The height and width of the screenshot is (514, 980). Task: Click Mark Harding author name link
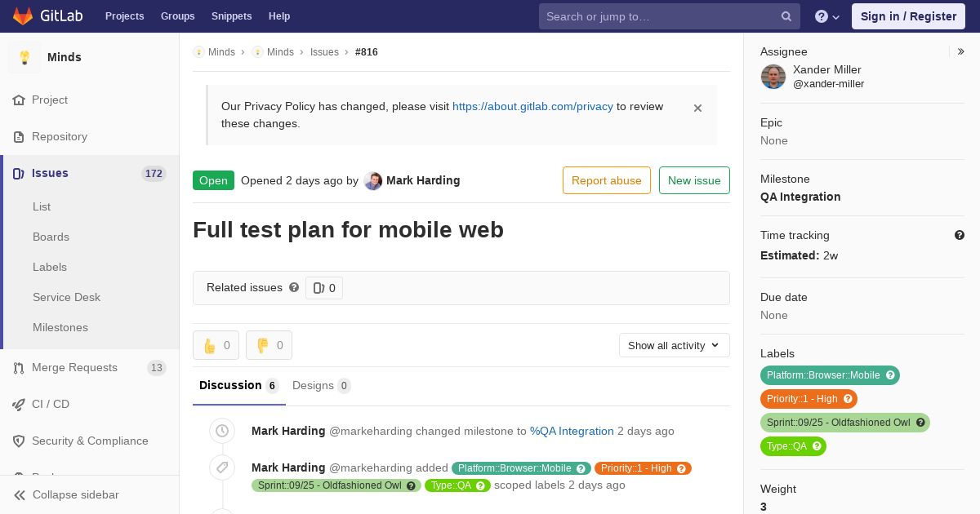click(x=423, y=180)
